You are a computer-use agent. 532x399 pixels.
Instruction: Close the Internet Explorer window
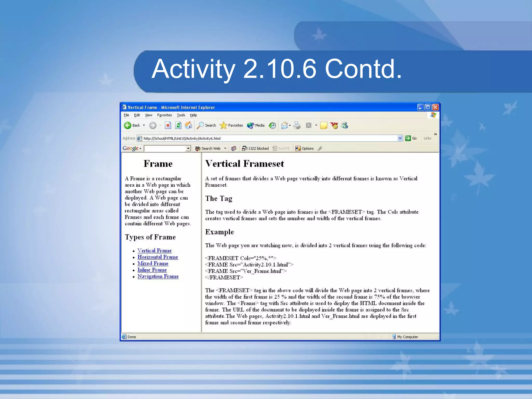coord(435,107)
